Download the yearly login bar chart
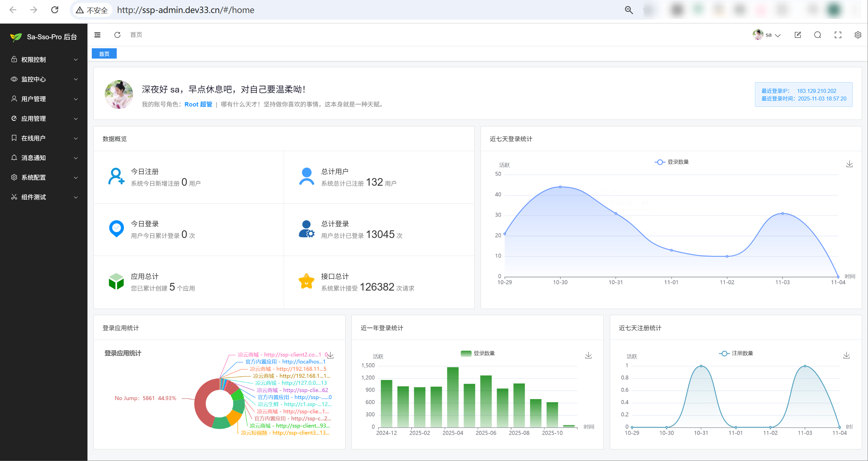Image resolution: width=868 pixels, height=461 pixels. [588, 355]
